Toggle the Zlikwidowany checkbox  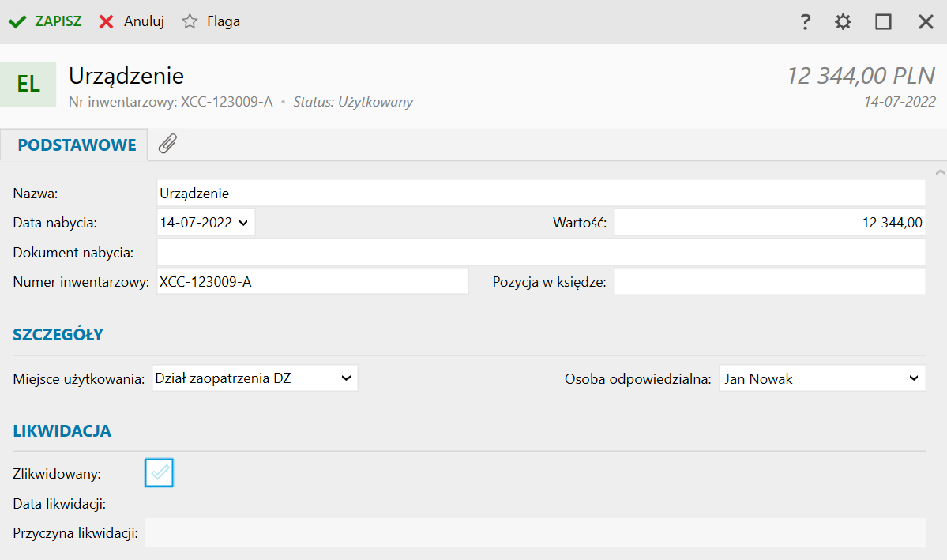(160, 473)
